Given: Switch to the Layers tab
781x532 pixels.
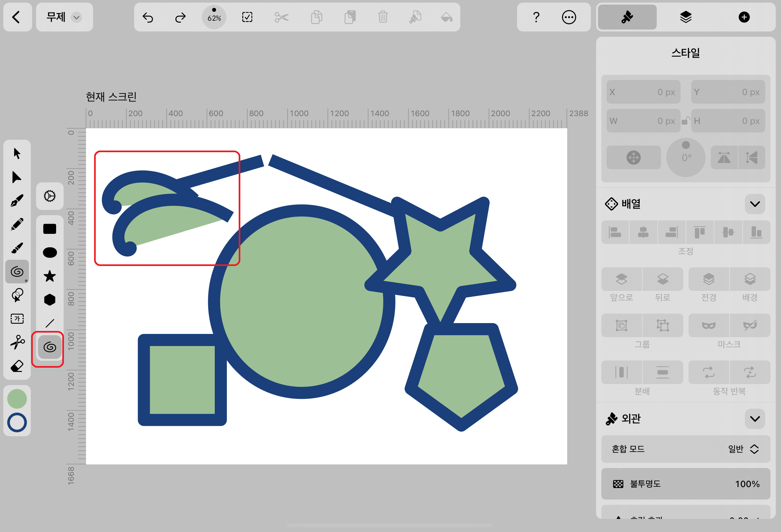Looking at the screenshot, I should (x=686, y=17).
